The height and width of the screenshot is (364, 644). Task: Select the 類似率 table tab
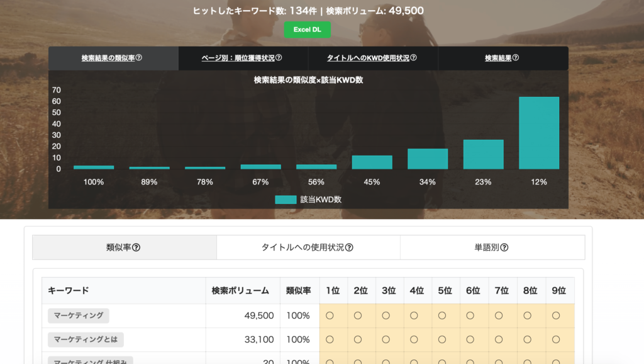point(125,247)
